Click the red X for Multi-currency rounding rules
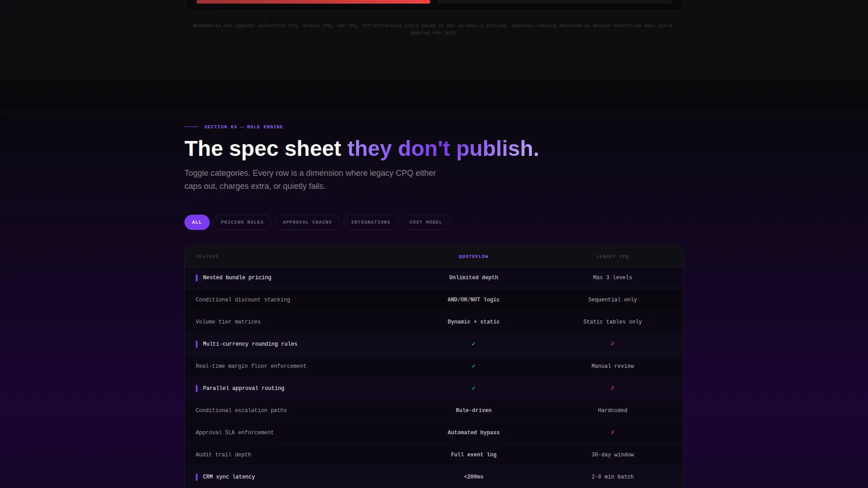The width and height of the screenshot is (868, 488). [x=613, y=344]
